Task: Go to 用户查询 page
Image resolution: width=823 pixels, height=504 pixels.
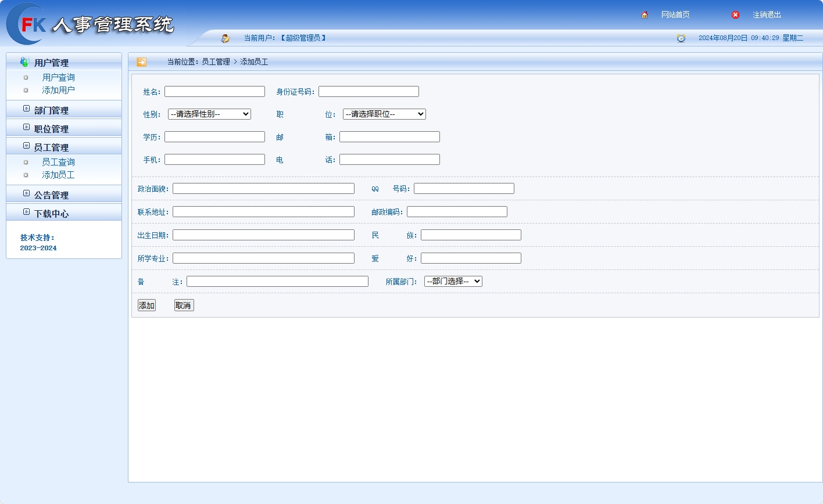Action: click(x=58, y=77)
